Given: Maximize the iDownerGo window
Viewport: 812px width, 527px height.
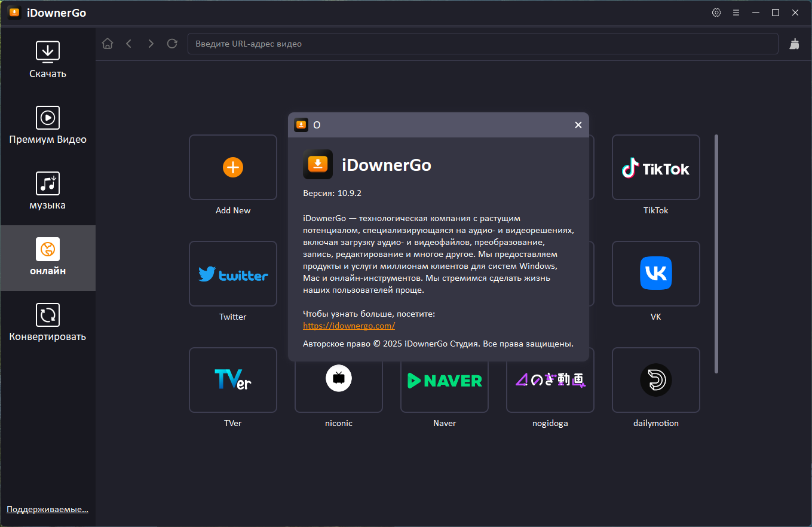Looking at the screenshot, I should (776, 13).
